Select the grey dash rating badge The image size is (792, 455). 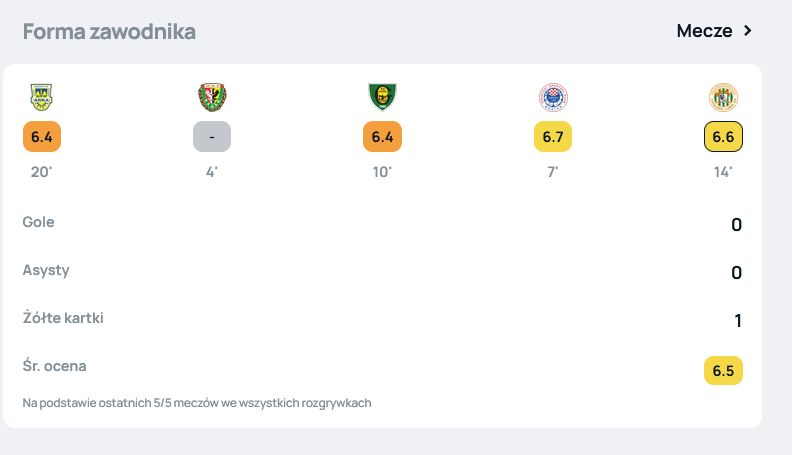pyautogui.click(x=212, y=136)
